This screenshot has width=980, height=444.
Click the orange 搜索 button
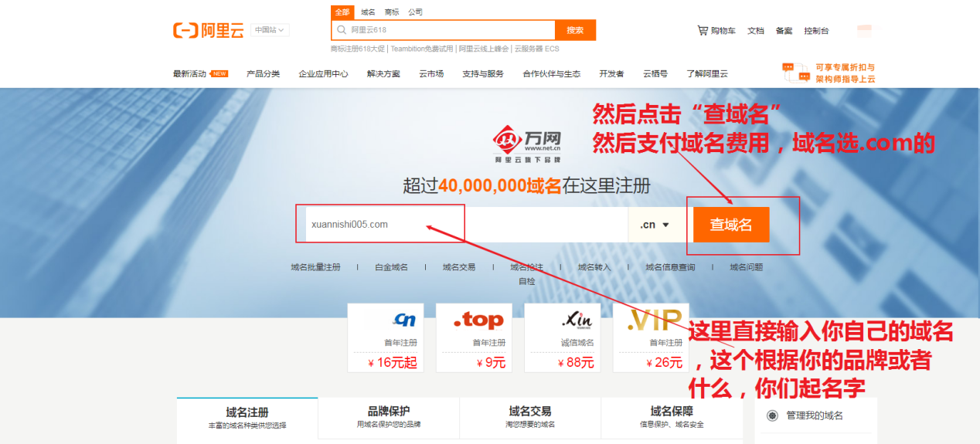575,30
